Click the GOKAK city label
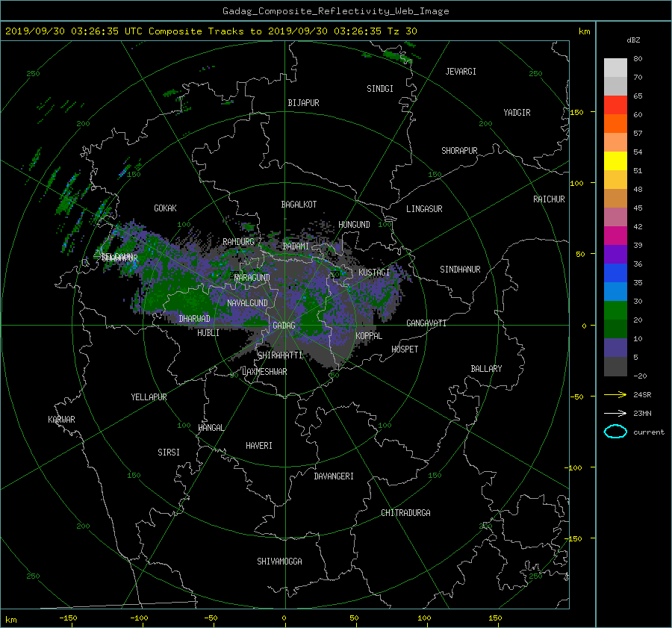 [165, 208]
